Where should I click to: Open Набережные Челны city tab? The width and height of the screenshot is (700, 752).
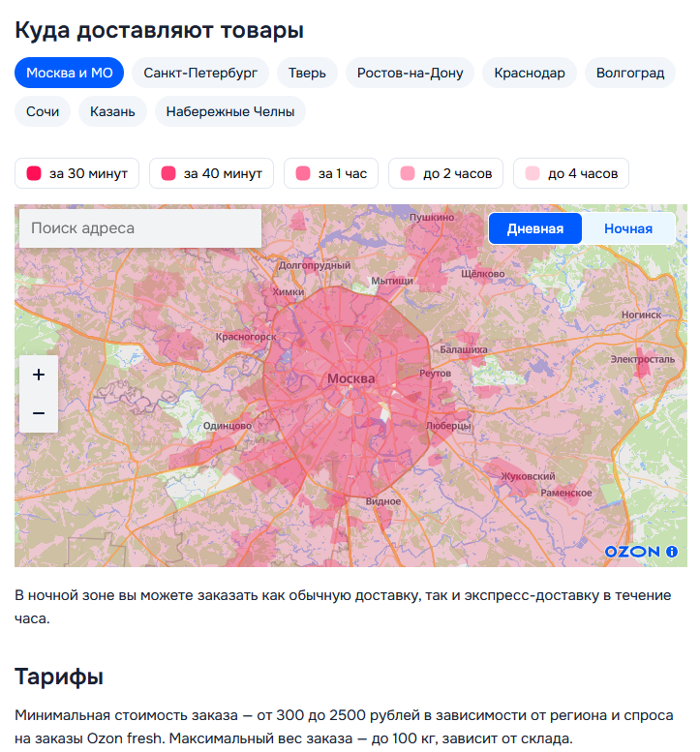click(x=230, y=111)
